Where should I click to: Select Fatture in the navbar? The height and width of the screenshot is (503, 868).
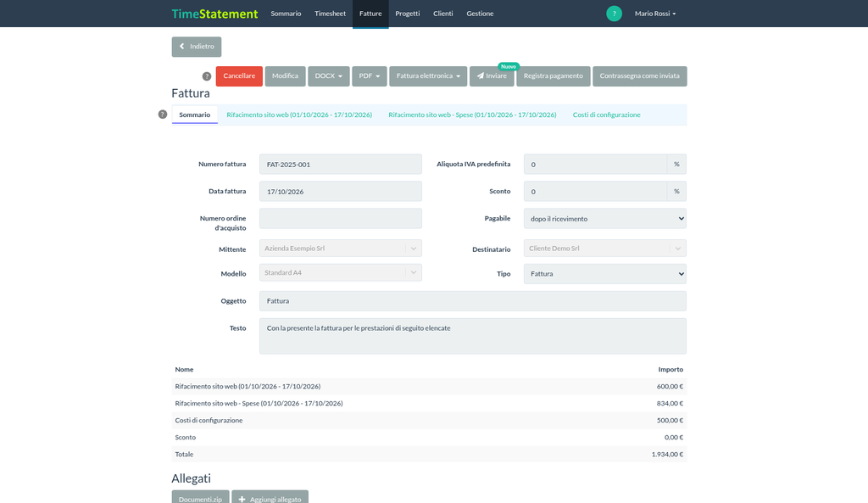370,14
